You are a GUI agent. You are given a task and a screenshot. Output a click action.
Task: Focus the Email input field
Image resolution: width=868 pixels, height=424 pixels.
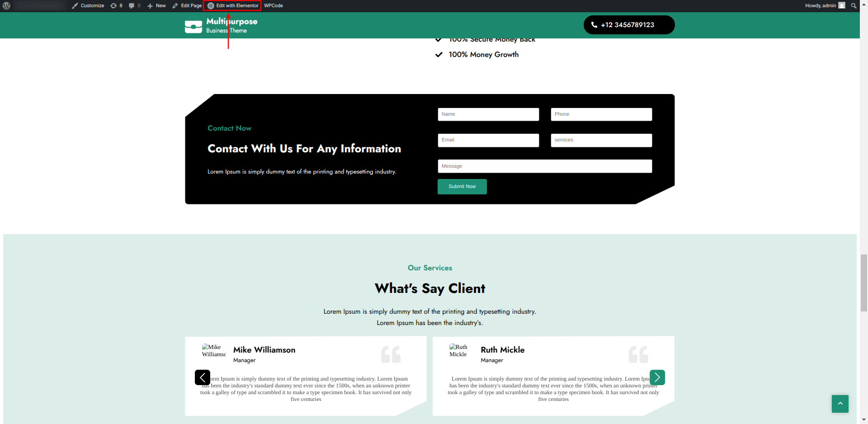488,140
